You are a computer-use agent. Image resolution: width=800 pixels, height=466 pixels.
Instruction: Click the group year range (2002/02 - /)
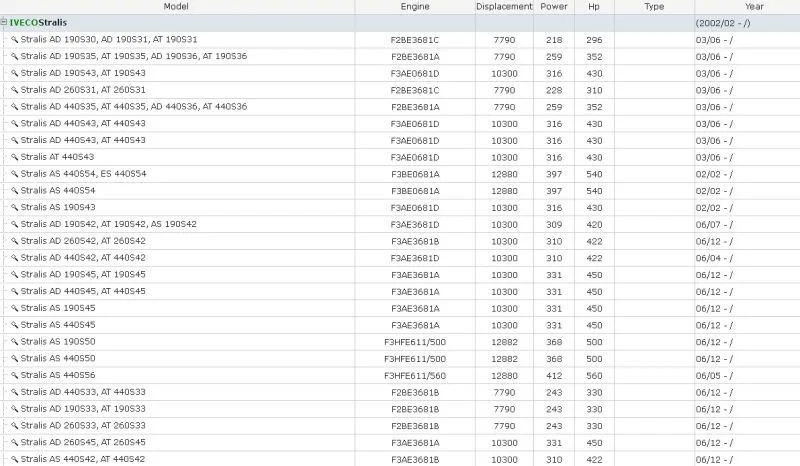[723, 23]
